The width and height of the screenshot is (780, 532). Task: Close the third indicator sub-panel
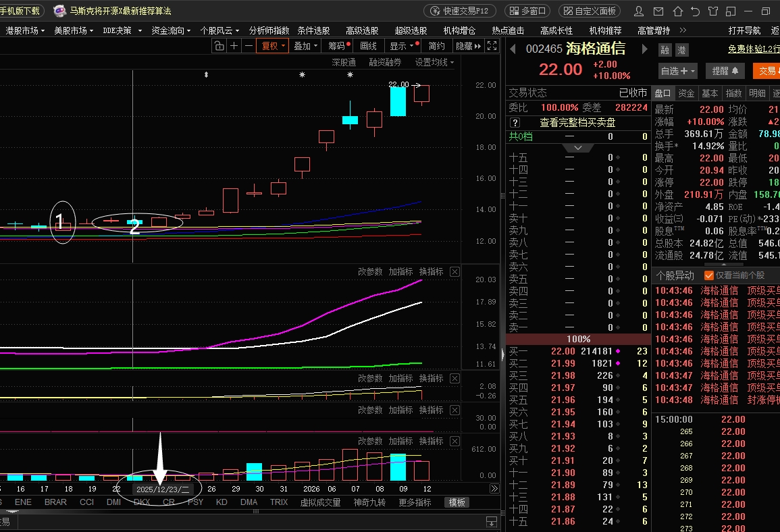(x=454, y=410)
